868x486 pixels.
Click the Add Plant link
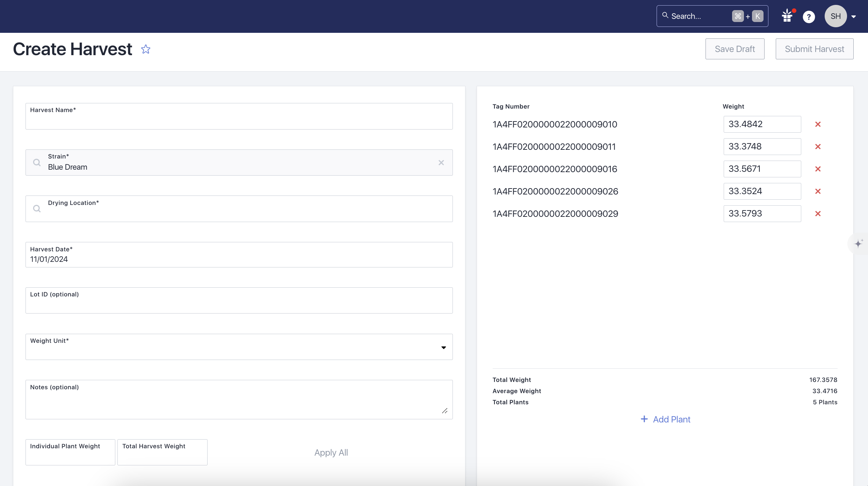[665, 419]
